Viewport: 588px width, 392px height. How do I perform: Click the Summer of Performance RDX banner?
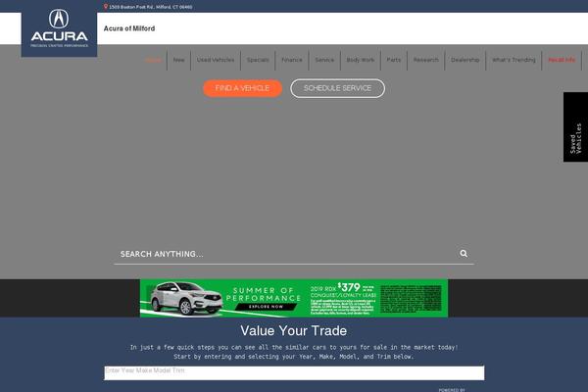[294, 298]
